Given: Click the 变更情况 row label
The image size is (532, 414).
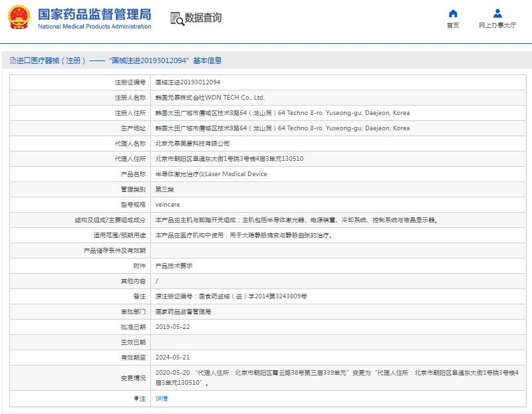Looking at the screenshot, I should 133,378.
